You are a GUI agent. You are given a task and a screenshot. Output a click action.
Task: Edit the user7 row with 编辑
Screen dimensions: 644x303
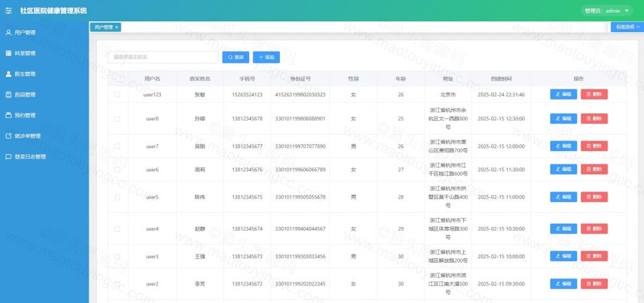[563, 146]
